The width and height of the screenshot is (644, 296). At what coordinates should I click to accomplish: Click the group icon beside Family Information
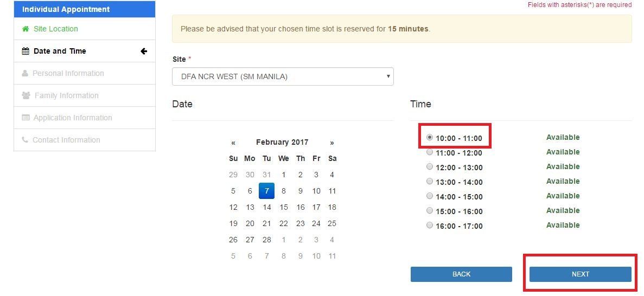point(26,95)
